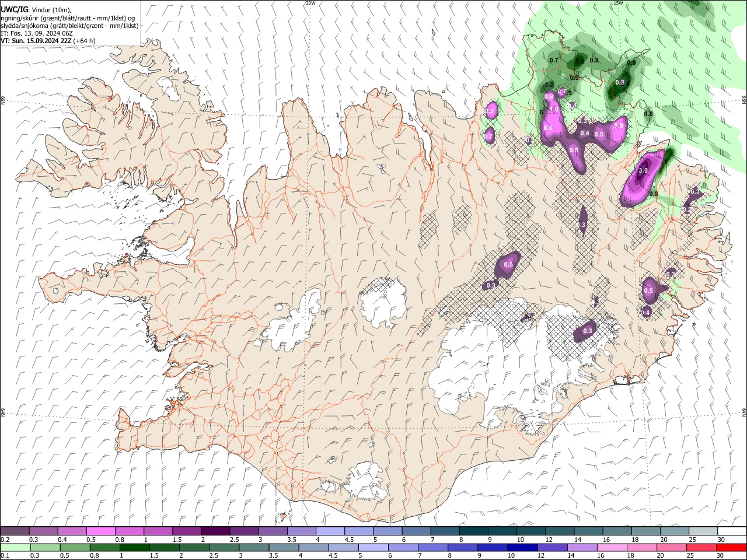Viewport: 747px width, 560px height.
Task: Click the 'UWC/IG: Vindur (10m),' title line
Action: pos(36,9)
